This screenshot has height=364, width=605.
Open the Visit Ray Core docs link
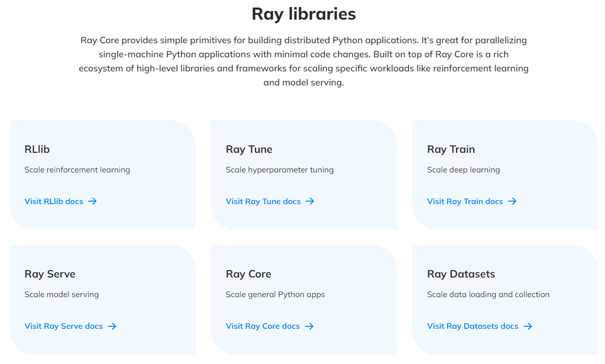point(263,326)
